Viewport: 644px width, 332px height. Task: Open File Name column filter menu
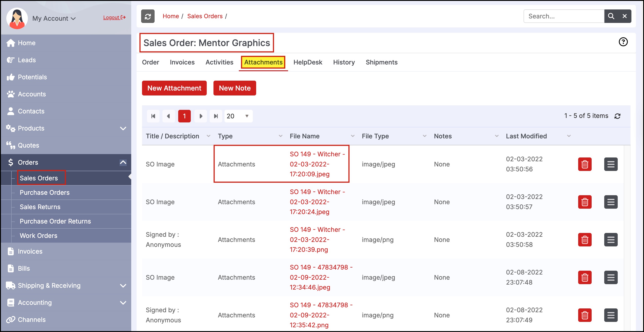(353, 136)
